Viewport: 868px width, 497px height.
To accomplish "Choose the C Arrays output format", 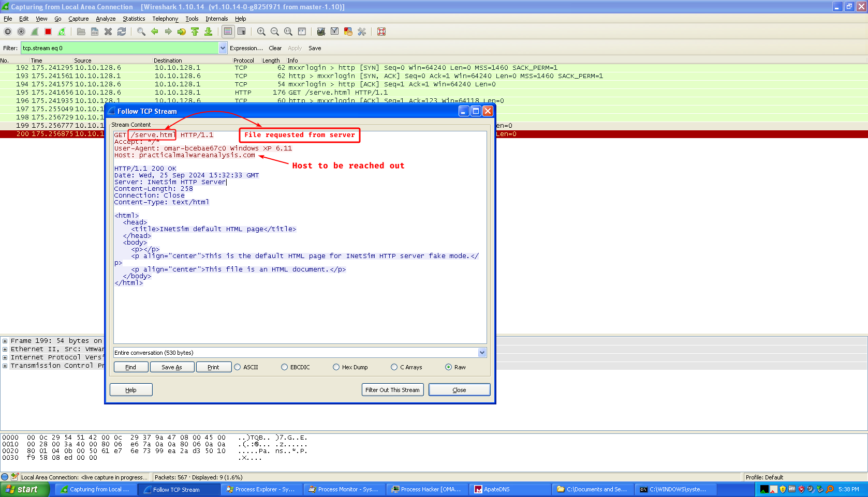I will 394,367.
